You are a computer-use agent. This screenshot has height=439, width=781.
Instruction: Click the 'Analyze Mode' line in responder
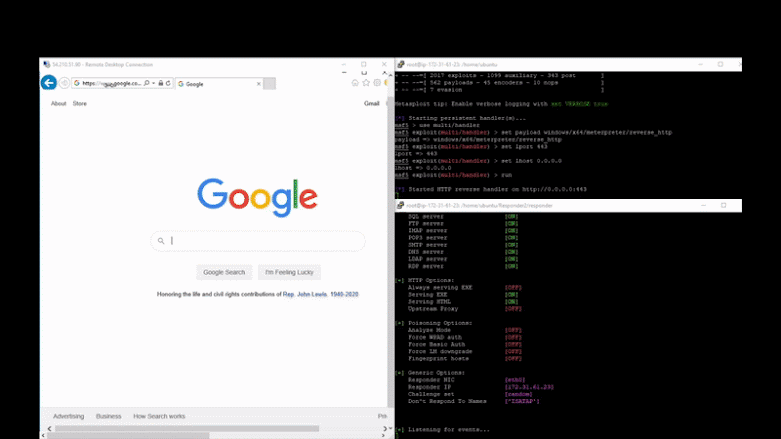point(465,330)
